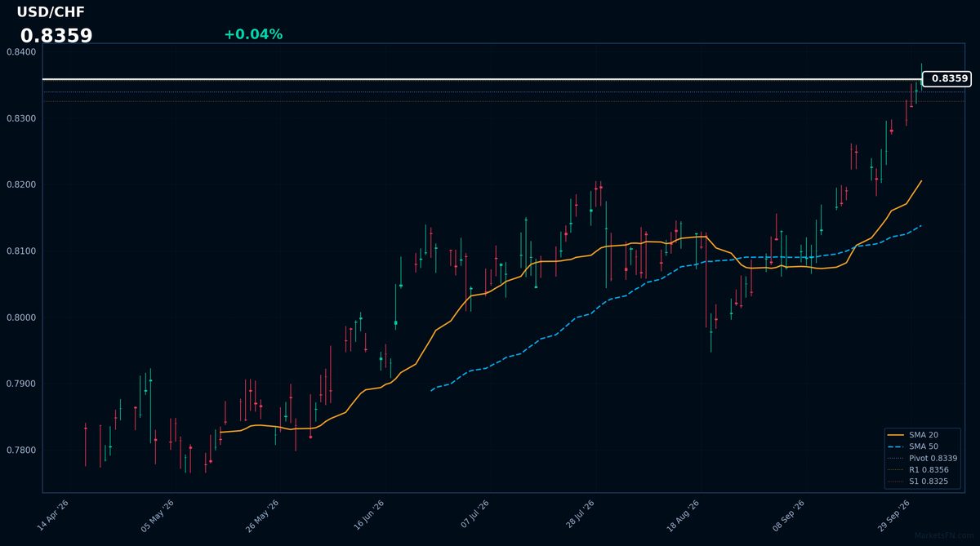Click the 26 May '26 date label
Screen dimensions: 980x546
[263, 516]
